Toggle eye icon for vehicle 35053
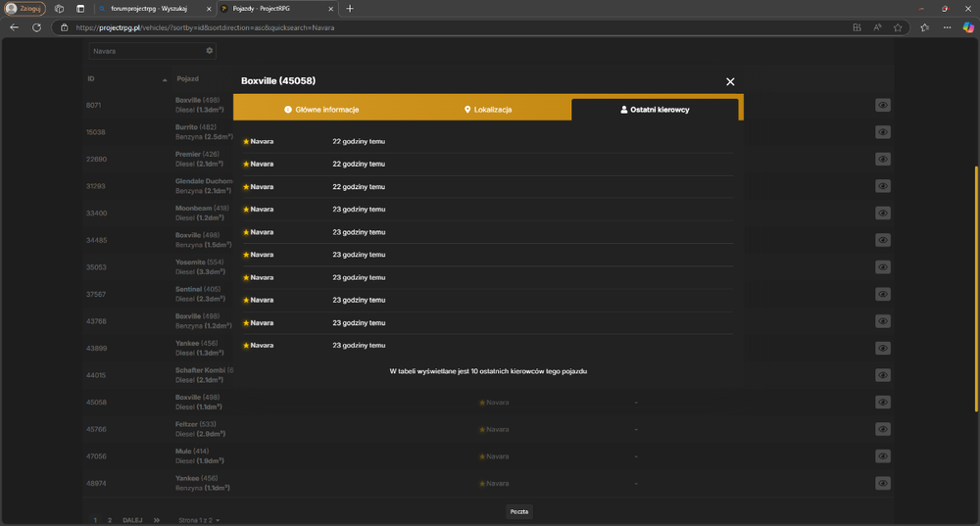Viewport: 980px width, 526px height. pyautogui.click(x=883, y=266)
